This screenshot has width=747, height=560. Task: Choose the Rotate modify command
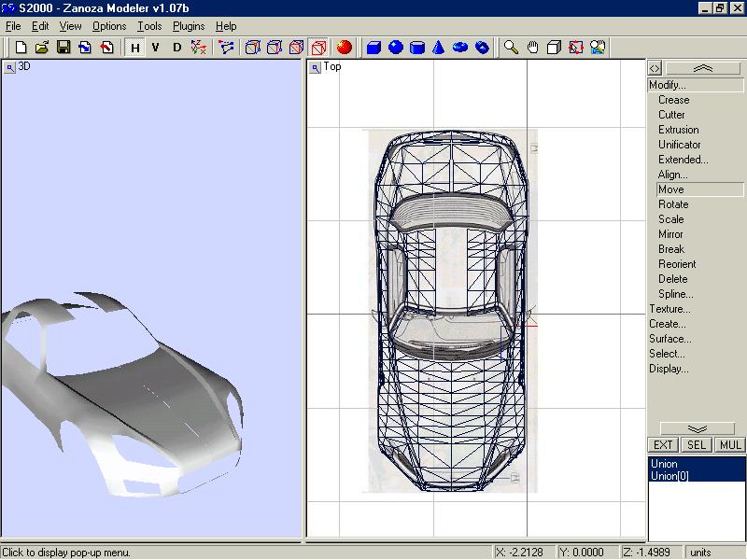(673, 204)
